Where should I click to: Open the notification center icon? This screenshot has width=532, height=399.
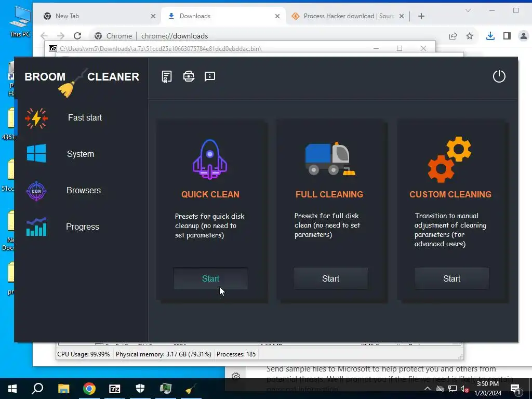tap(516, 389)
